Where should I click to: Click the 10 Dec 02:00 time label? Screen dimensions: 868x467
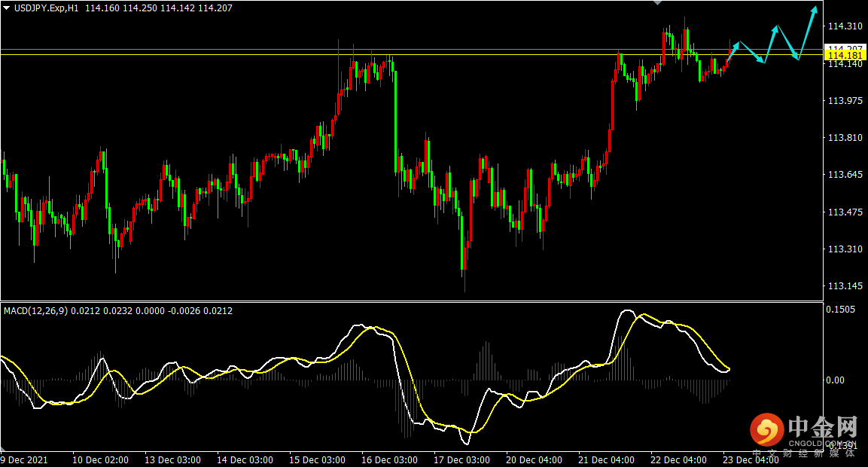coord(100,459)
